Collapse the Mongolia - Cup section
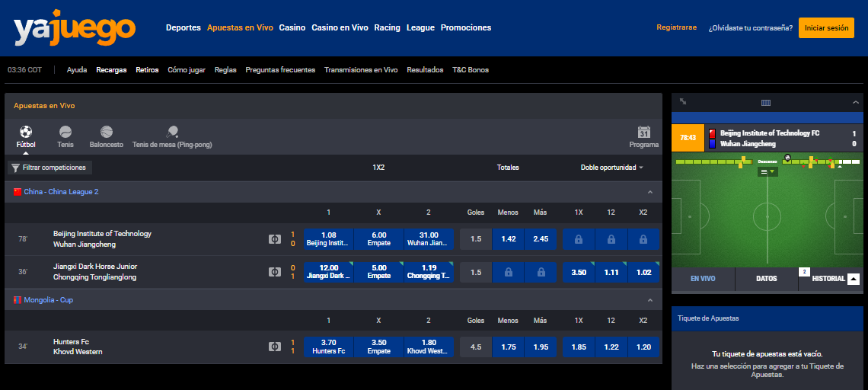This screenshot has width=868, height=390. click(x=649, y=300)
